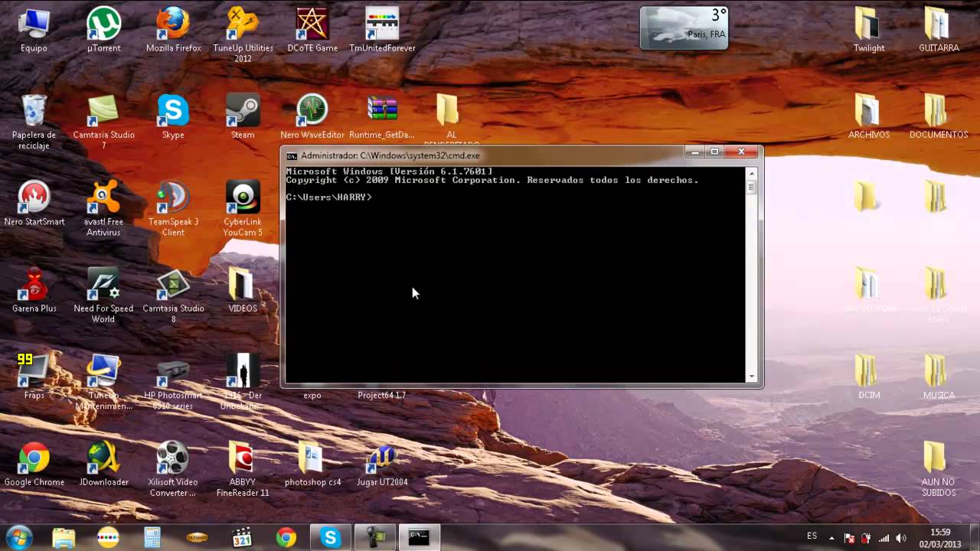Open Calculator from the taskbar
980x551 pixels.
(152, 537)
